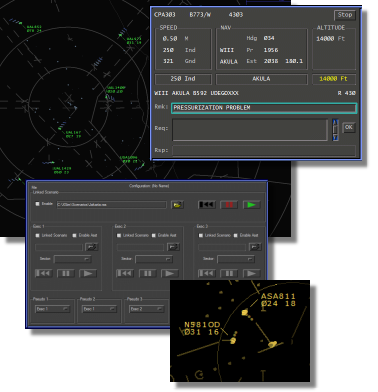Open the Pseudo 2 dropdown

pos(99,309)
